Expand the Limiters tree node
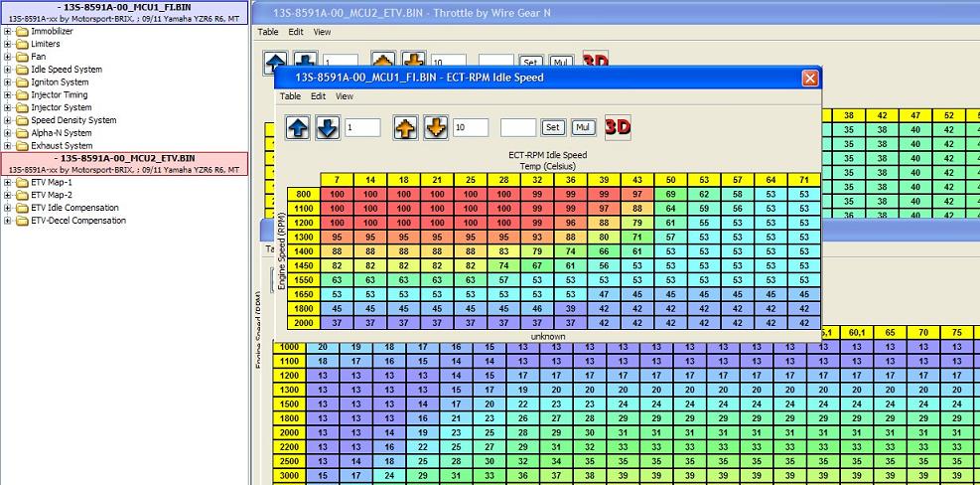This screenshot has width=980, height=485. [8, 45]
